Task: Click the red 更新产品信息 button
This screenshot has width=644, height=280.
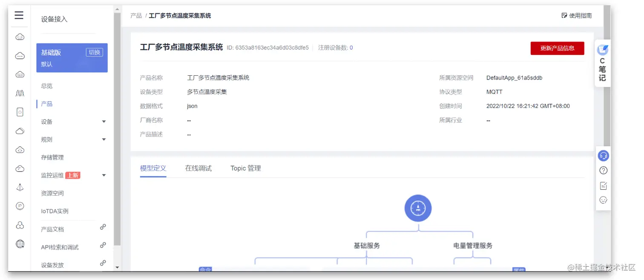Action: pos(557,48)
